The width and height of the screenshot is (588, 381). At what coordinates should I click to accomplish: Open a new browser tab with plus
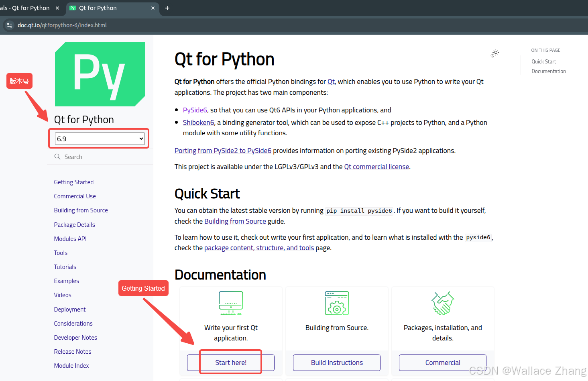167,8
